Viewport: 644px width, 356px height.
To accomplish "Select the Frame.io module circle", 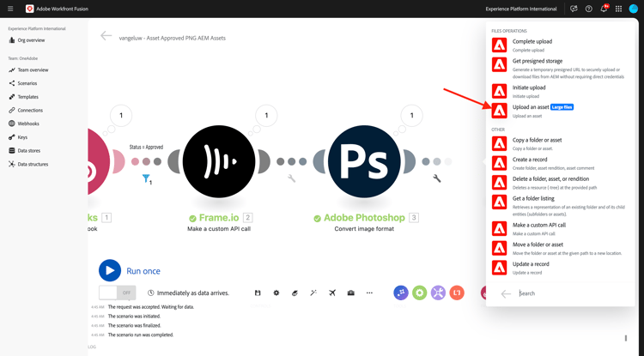I will (219, 161).
